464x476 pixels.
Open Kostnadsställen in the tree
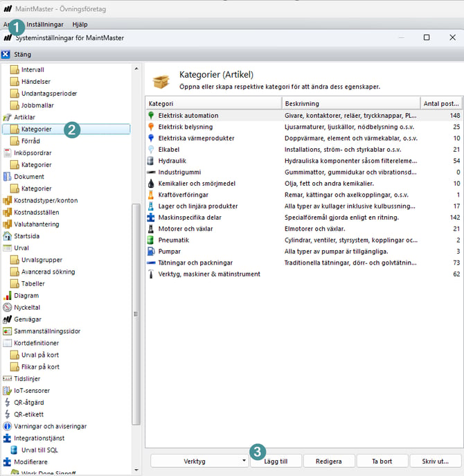(37, 212)
